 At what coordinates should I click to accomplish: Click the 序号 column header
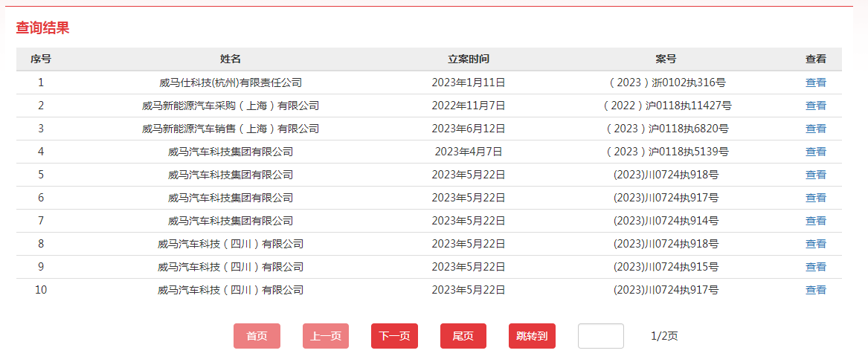point(41,59)
